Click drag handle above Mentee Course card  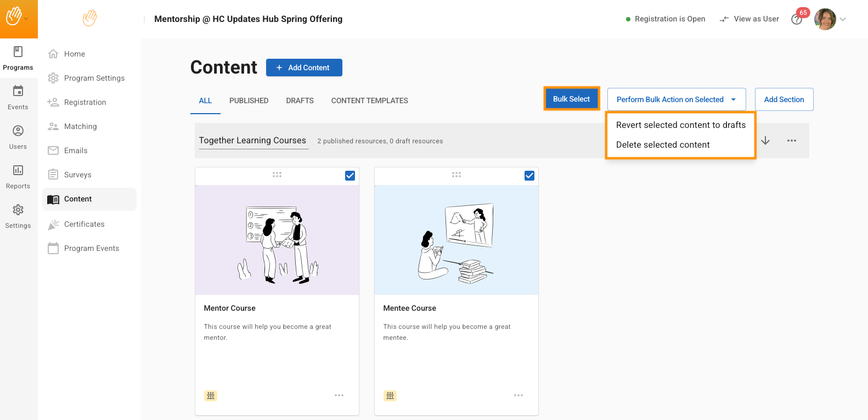coord(456,175)
